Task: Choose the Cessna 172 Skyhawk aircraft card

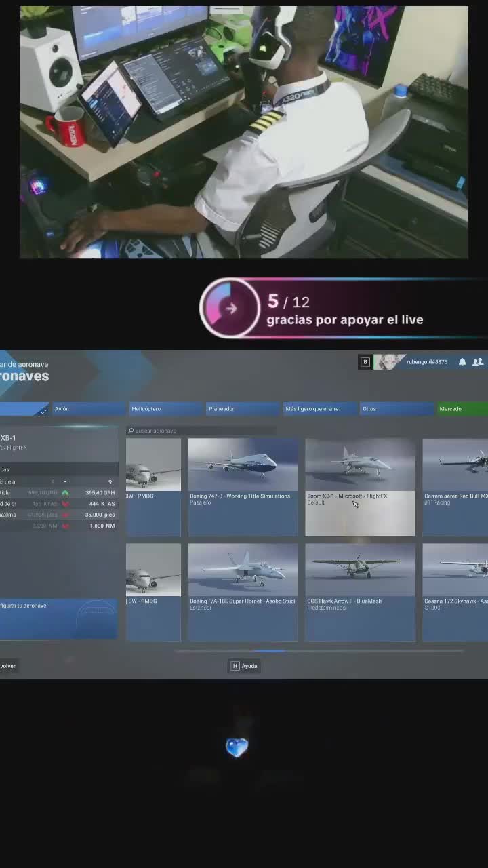Action: [x=455, y=592]
